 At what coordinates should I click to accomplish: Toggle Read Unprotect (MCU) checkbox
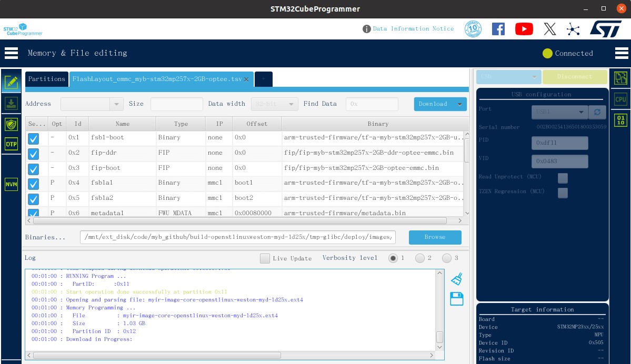coord(563,178)
